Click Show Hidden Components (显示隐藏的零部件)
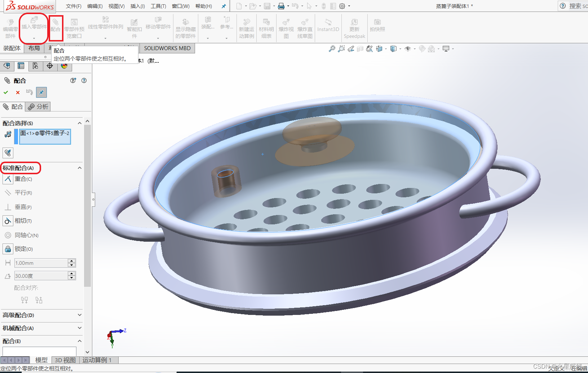 click(186, 29)
